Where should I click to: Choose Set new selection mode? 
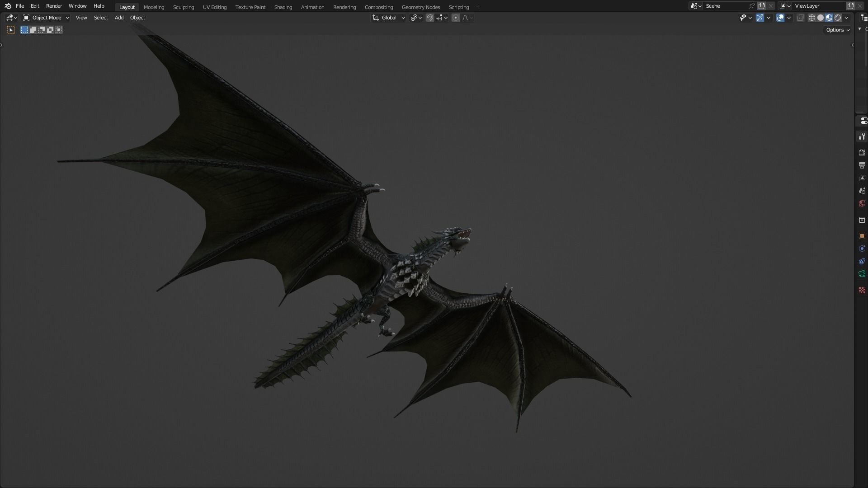click(24, 30)
